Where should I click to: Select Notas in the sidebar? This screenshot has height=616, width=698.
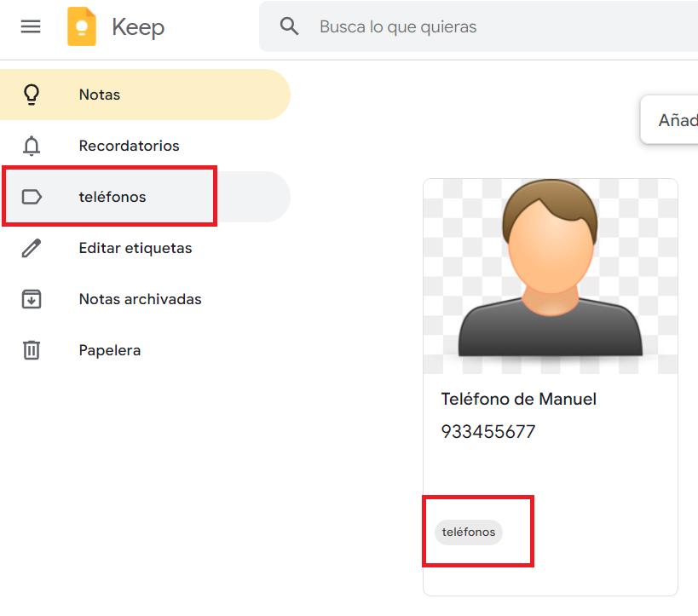[100, 95]
